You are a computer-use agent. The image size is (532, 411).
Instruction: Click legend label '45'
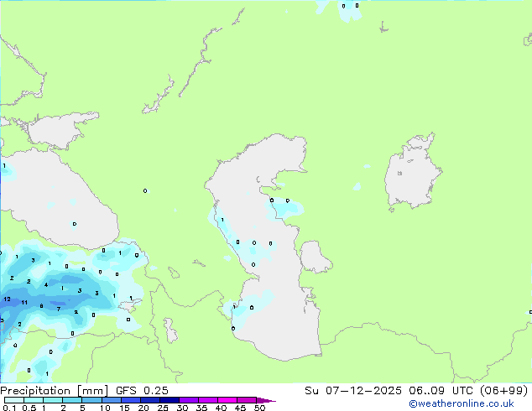point(240,408)
